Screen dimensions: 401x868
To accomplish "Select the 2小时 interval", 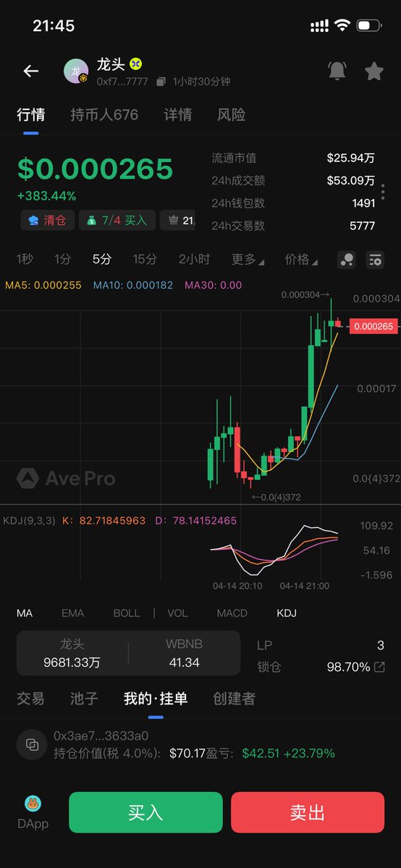I will coord(194,260).
